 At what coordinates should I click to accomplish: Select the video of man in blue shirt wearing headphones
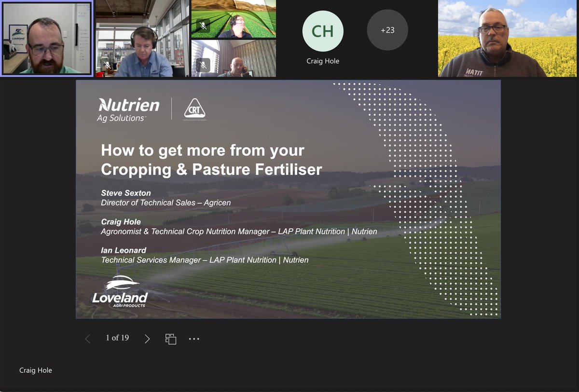[142, 39]
